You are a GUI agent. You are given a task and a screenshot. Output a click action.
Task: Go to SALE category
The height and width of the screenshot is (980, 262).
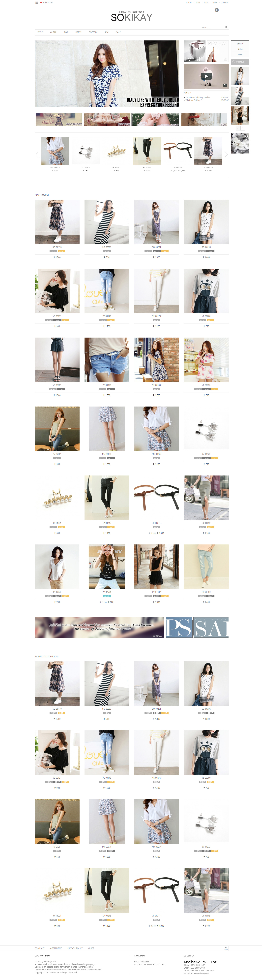118,32
